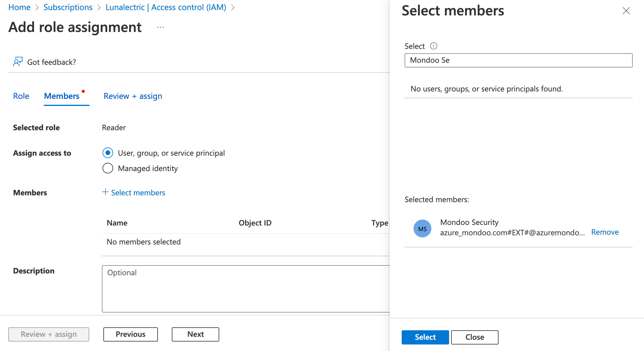
Task: Click the ellipsis next to Add role assignment
Action: tap(160, 27)
